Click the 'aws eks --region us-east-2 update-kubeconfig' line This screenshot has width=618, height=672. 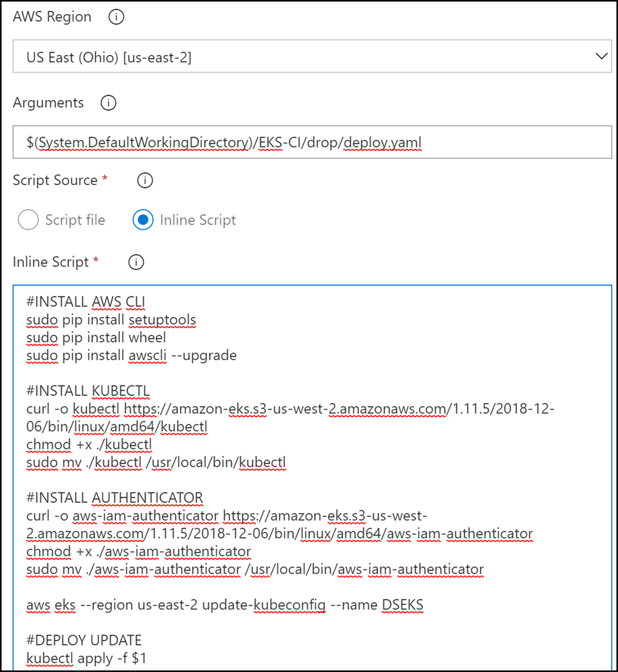(225, 605)
